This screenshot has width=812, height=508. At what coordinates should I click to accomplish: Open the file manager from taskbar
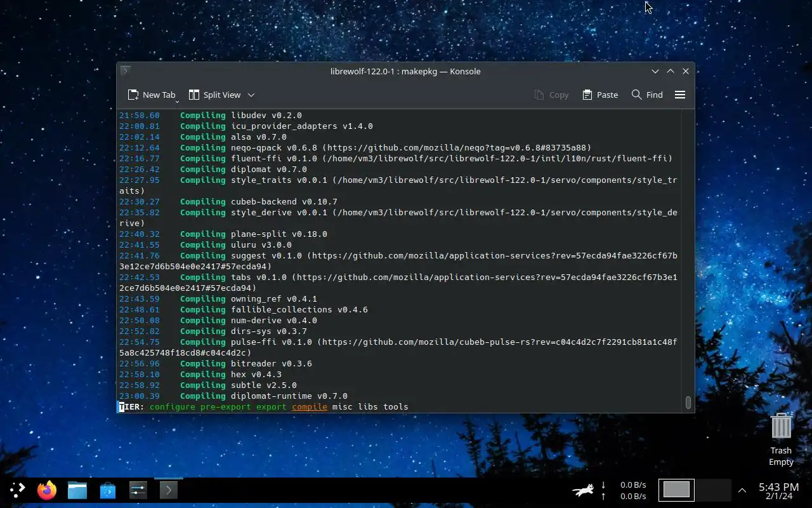click(77, 490)
